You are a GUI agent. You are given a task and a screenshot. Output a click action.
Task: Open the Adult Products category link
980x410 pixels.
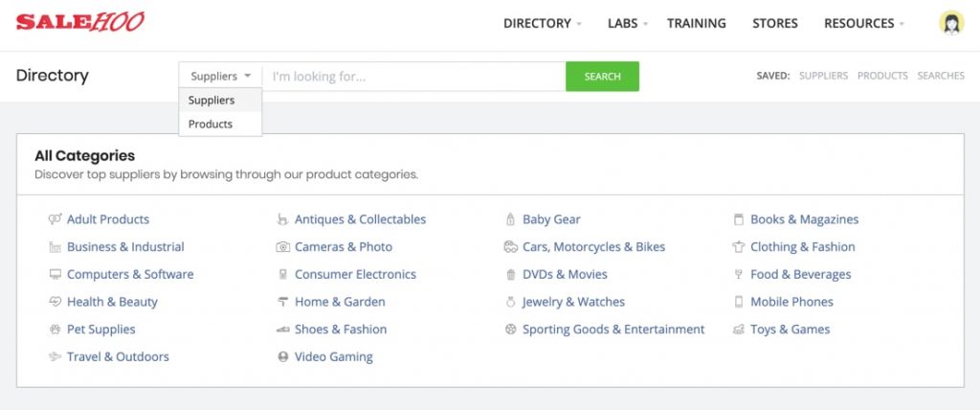click(108, 219)
